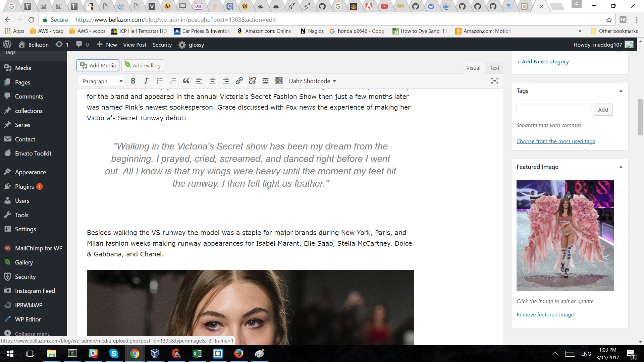This screenshot has height=362, width=644.
Task: Apply blockquote formatting
Action: coord(186,81)
